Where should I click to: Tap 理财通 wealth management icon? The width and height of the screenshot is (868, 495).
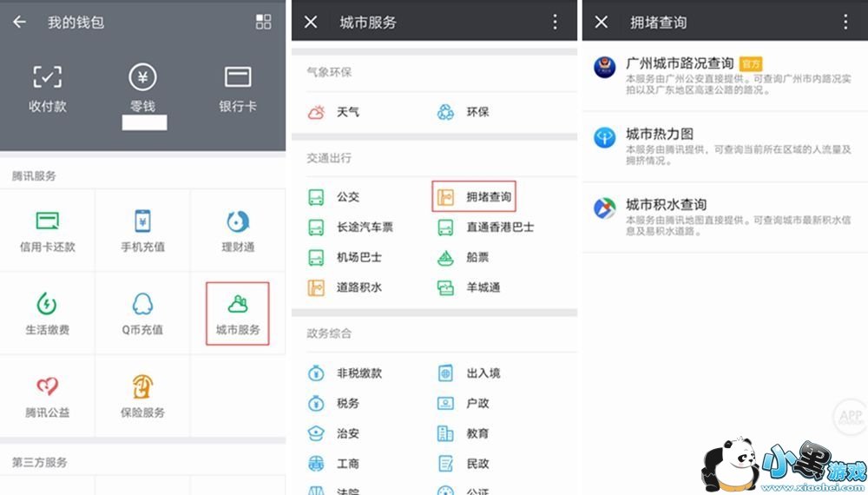(x=238, y=230)
